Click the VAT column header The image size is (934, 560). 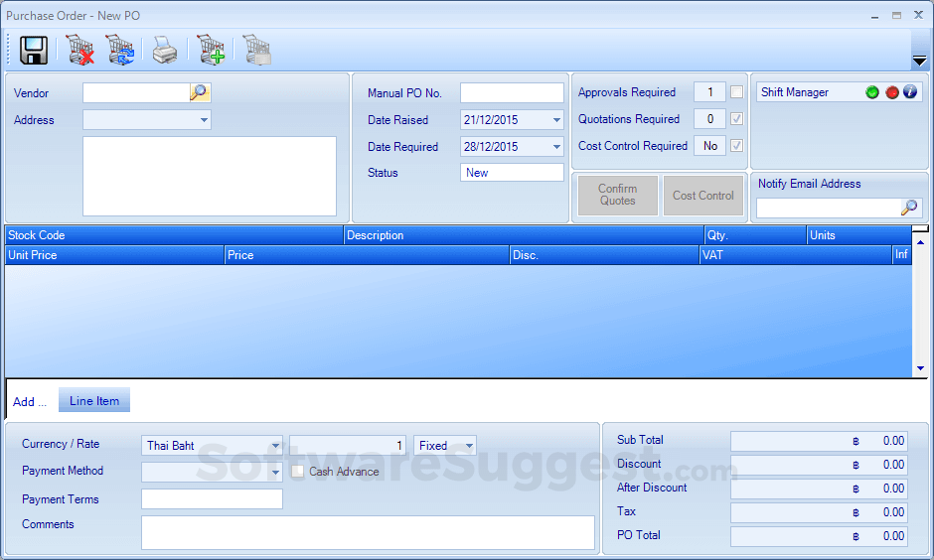(796, 255)
